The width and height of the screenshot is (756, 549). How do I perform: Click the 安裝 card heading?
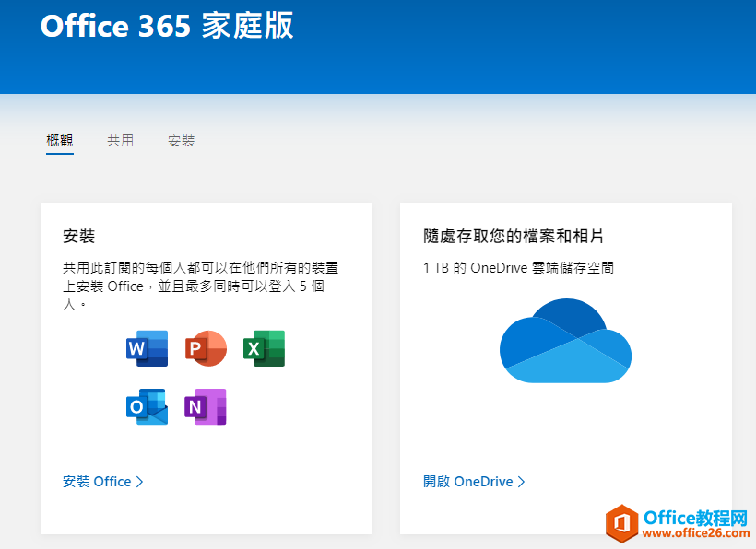click(79, 237)
